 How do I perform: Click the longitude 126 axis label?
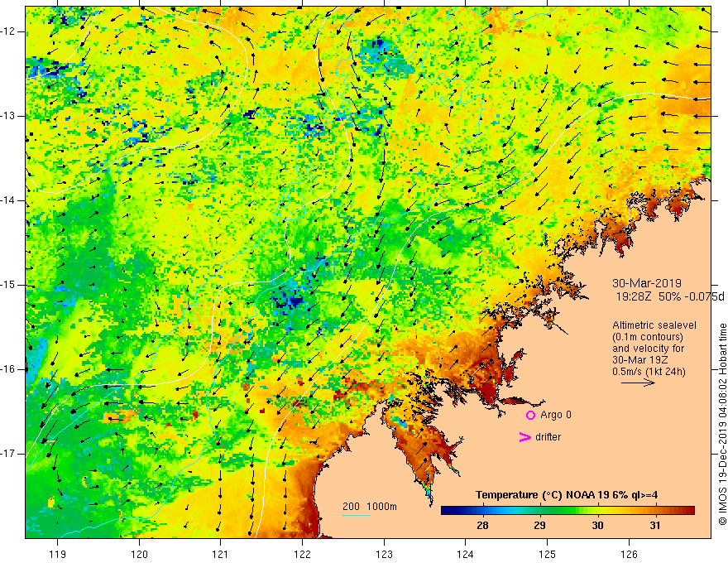point(629,554)
